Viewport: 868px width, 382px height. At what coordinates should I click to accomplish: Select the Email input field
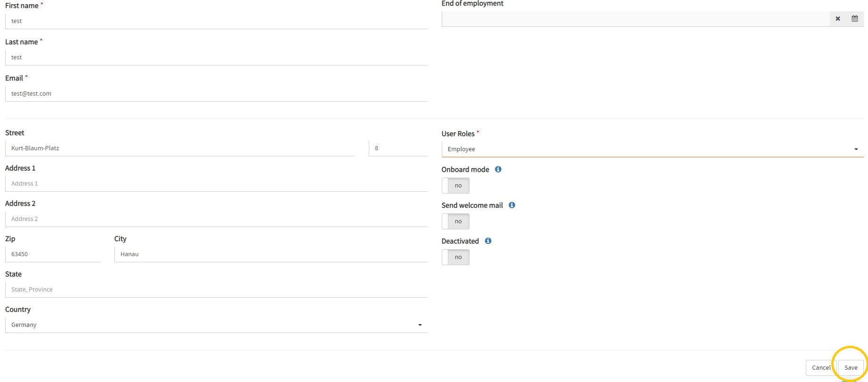tap(216, 94)
